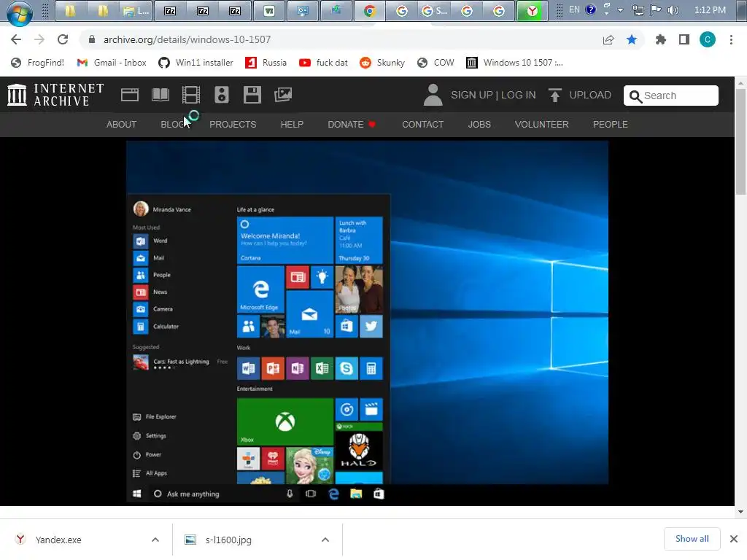Click the volume speaker tray icon
This screenshot has height=560, width=747.
click(673, 10)
